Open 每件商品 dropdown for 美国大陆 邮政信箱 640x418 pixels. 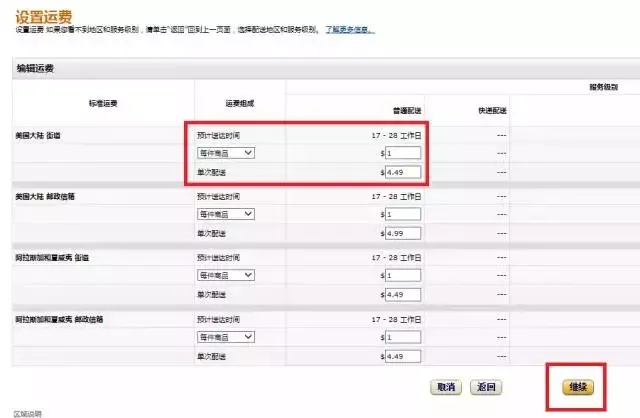click(x=226, y=214)
